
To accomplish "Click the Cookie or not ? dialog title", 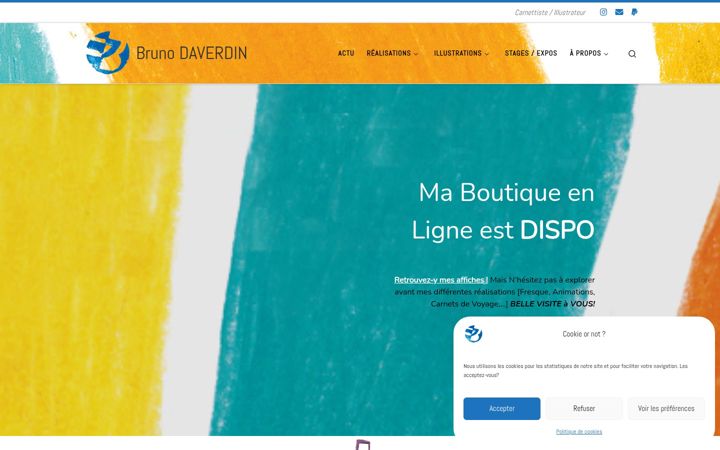I will click(584, 334).
